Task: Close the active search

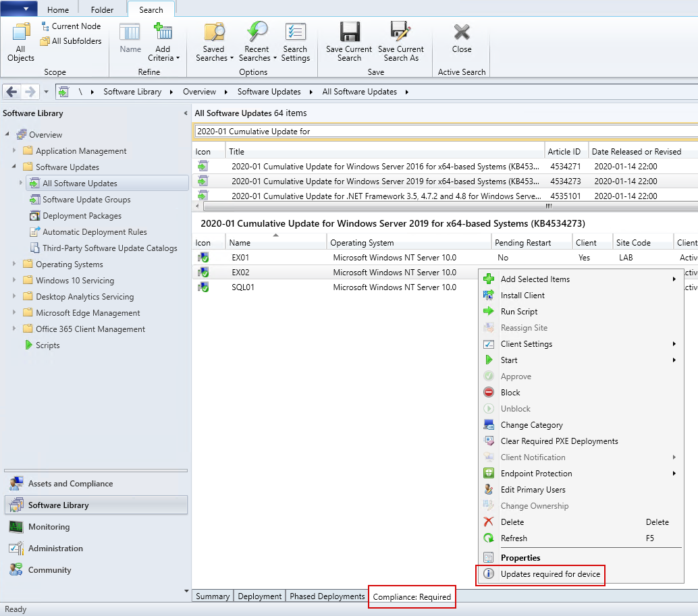Action: (x=462, y=38)
